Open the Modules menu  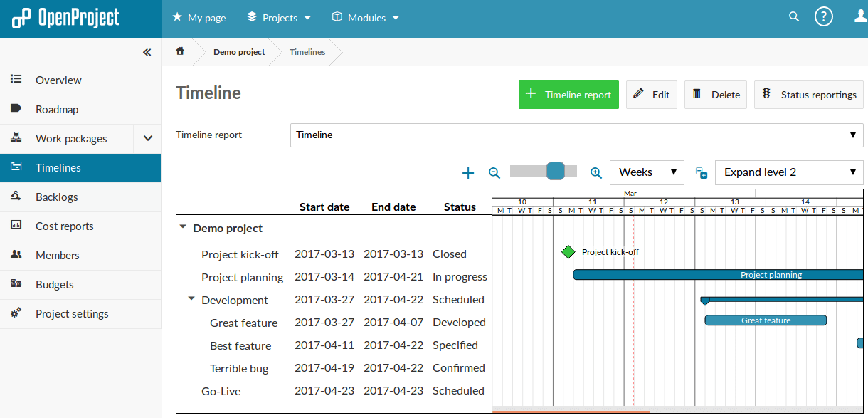[x=365, y=17]
